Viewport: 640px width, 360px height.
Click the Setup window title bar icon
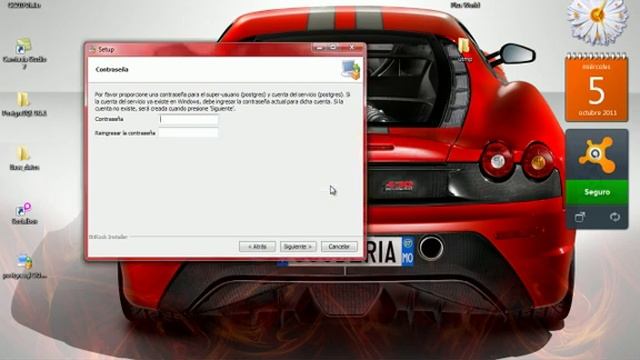(x=92, y=49)
